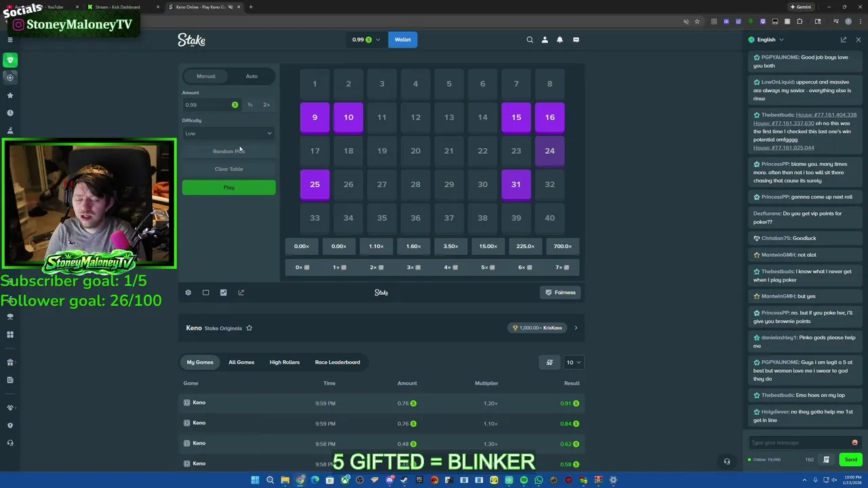Change rows-per-page dropdown showing 10
Viewport: 868px width, 488px height.
click(x=574, y=363)
